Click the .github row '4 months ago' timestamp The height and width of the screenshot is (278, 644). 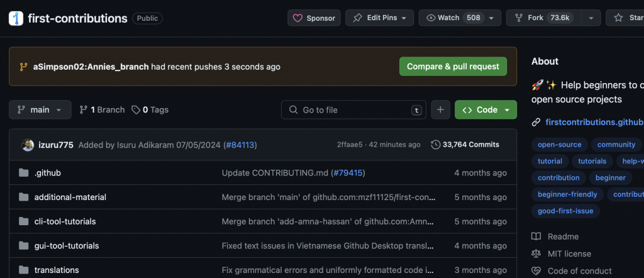pos(480,173)
